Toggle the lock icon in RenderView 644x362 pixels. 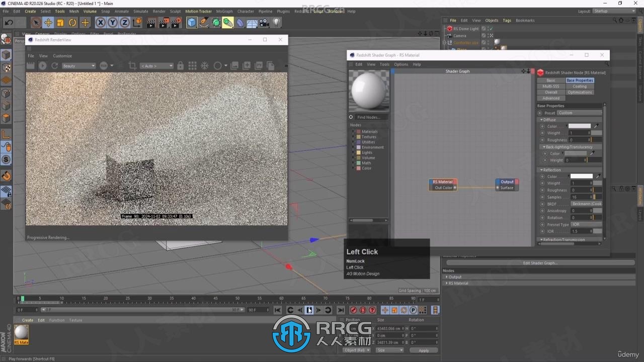(x=181, y=66)
